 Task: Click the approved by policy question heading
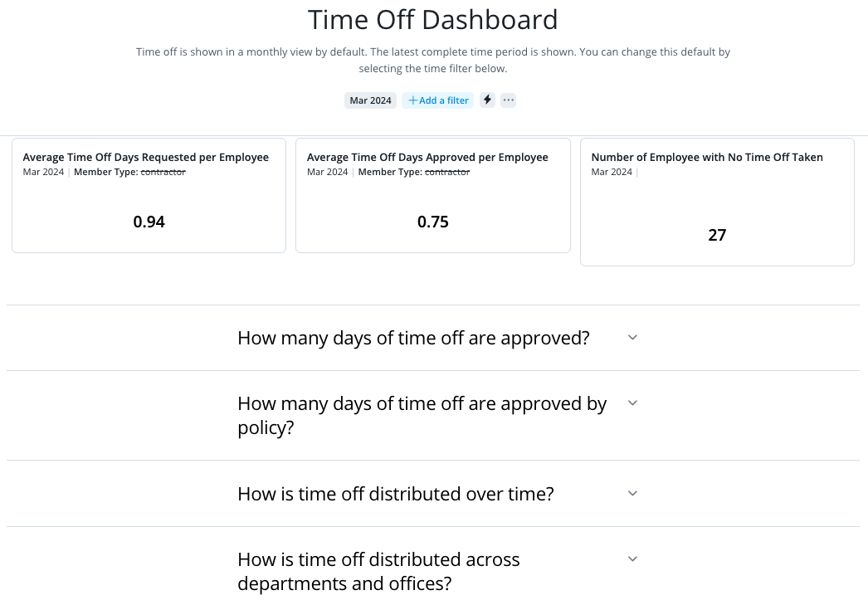(422, 415)
